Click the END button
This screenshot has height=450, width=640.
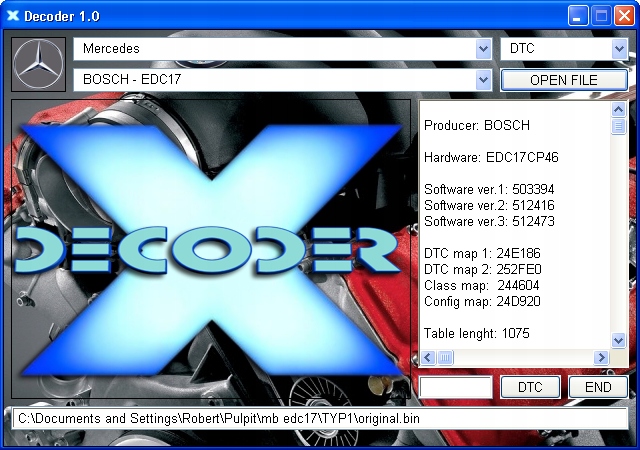pyautogui.click(x=598, y=387)
